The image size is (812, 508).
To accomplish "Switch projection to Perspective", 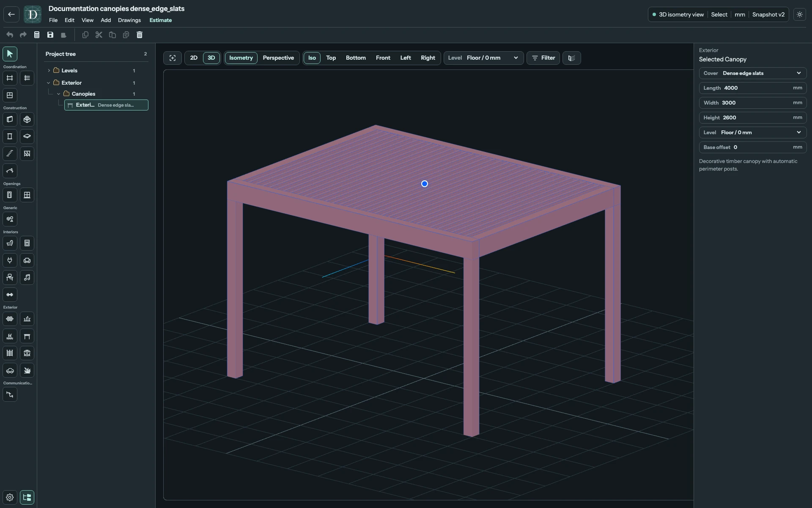I will [x=278, y=58].
